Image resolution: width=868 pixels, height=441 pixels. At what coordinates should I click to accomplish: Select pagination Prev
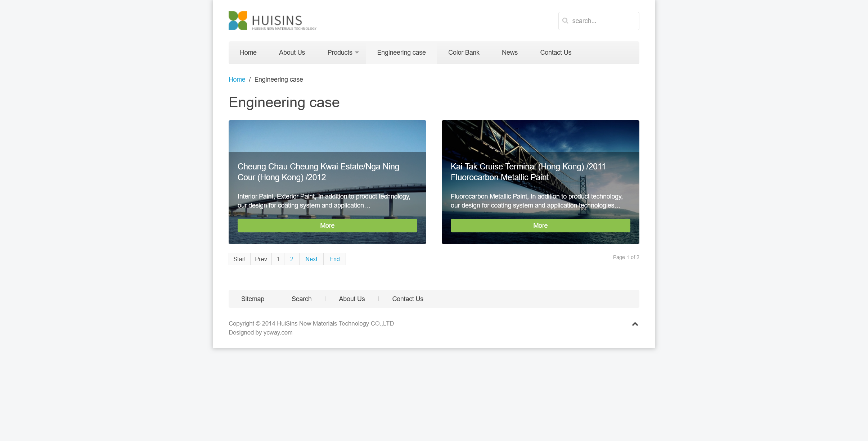(261, 259)
